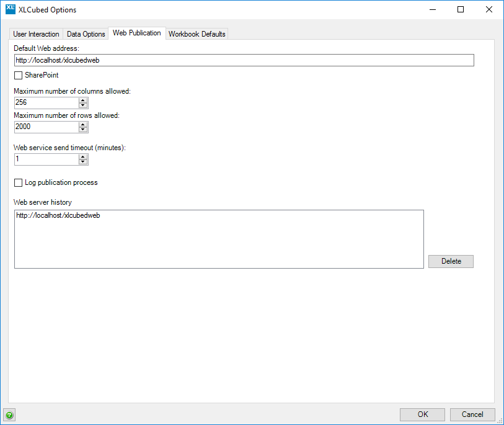Open the Data Options tab
The width and height of the screenshot is (504, 425).
coord(86,34)
